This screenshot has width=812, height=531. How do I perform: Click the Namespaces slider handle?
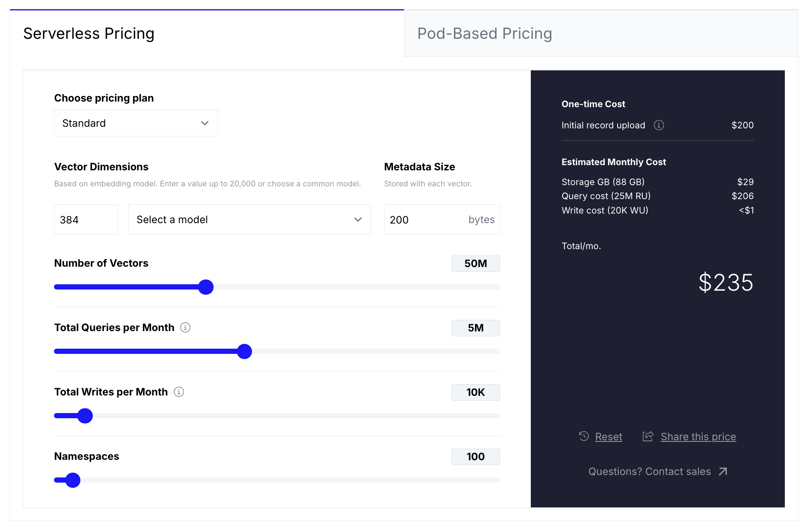pyautogui.click(x=73, y=480)
